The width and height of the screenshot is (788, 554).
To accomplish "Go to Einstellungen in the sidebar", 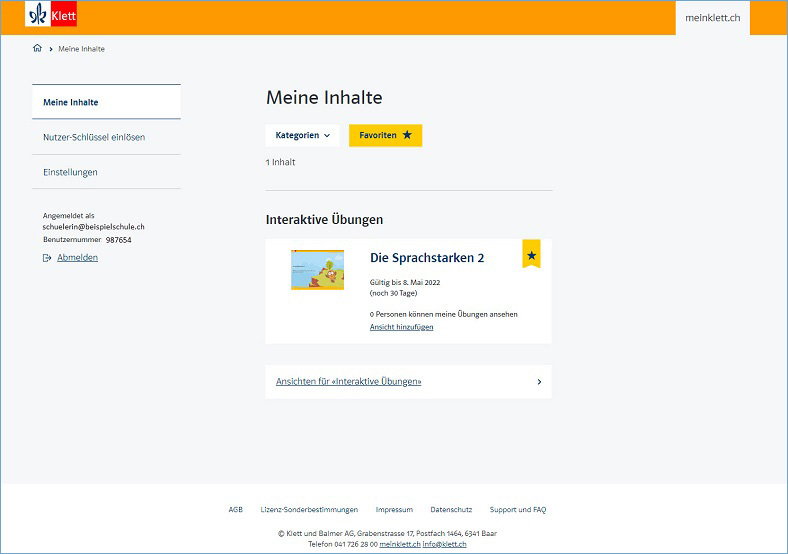I will [71, 172].
